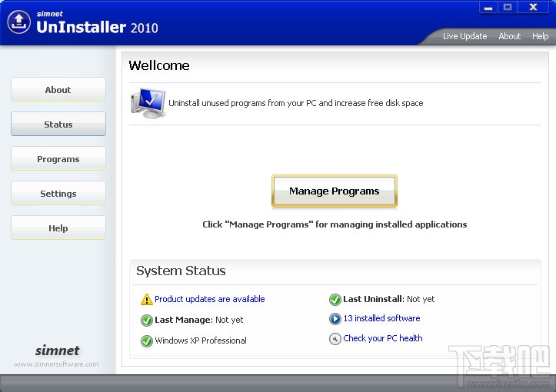556x392 pixels.
Task: Go to Settings in the sidebar
Action: (58, 193)
